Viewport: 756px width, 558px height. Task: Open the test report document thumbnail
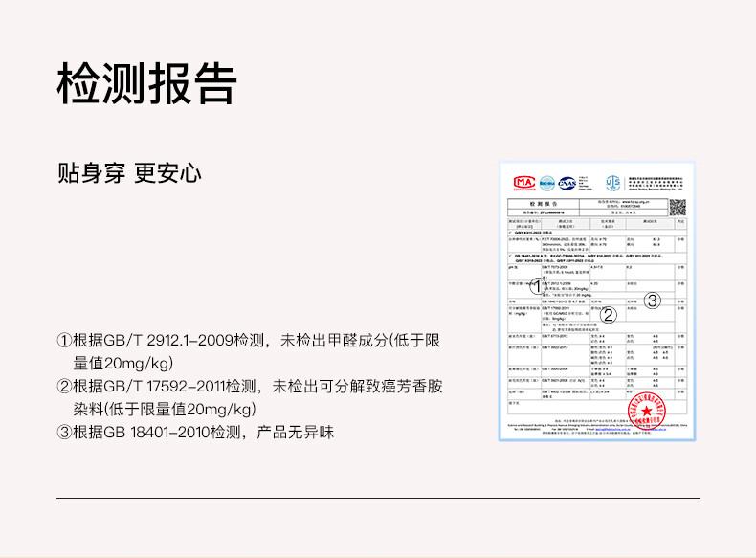[597, 301]
